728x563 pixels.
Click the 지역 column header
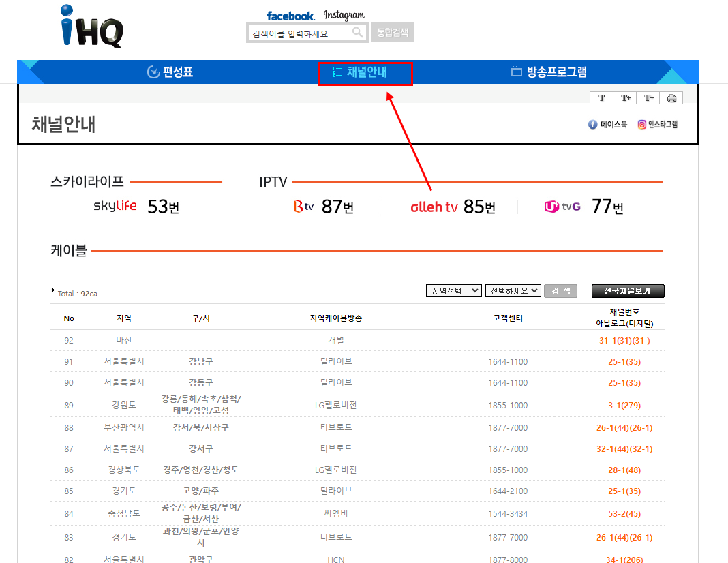(x=124, y=318)
